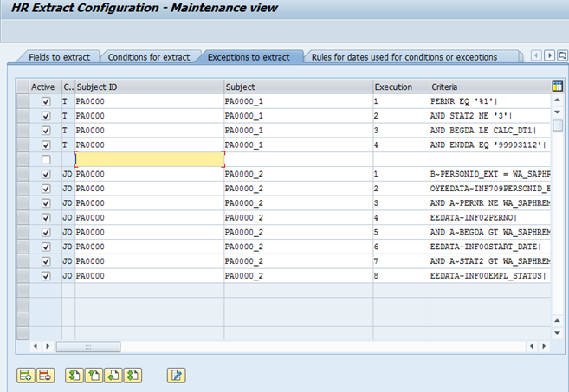Screen dimensions: 569x392
Task: Open Fields to extract tab
Action: [59, 57]
